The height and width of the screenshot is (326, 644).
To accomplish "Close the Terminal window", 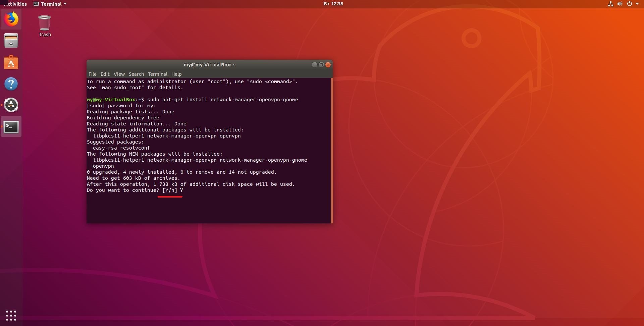I will click(x=328, y=65).
